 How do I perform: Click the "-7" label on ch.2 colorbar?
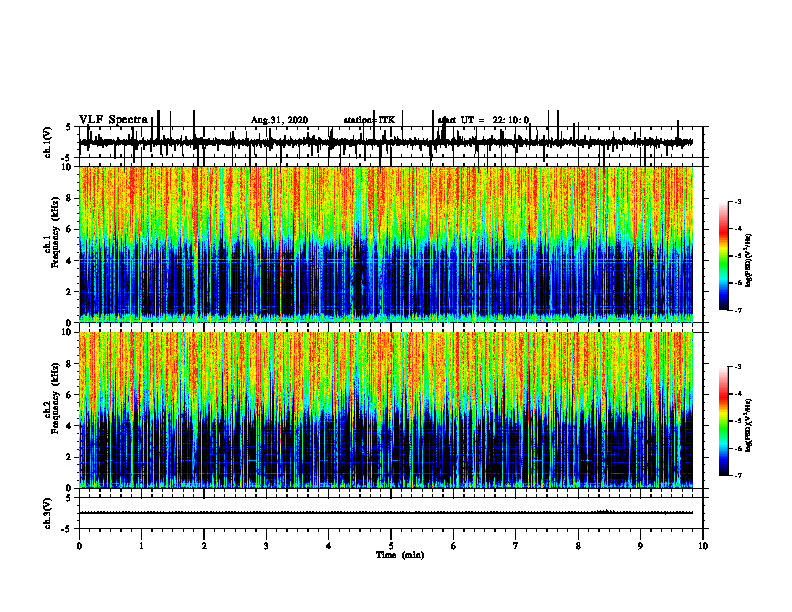[x=737, y=476]
